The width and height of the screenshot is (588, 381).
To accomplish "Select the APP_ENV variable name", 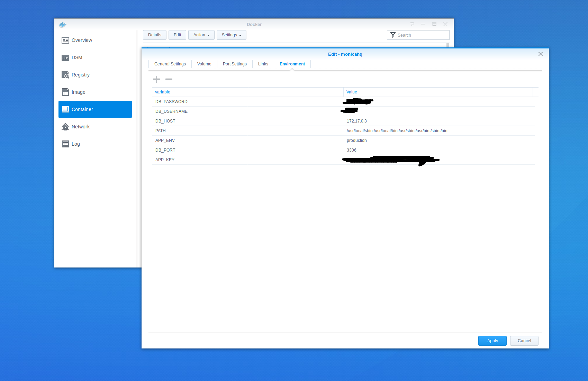I will (x=165, y=140).
